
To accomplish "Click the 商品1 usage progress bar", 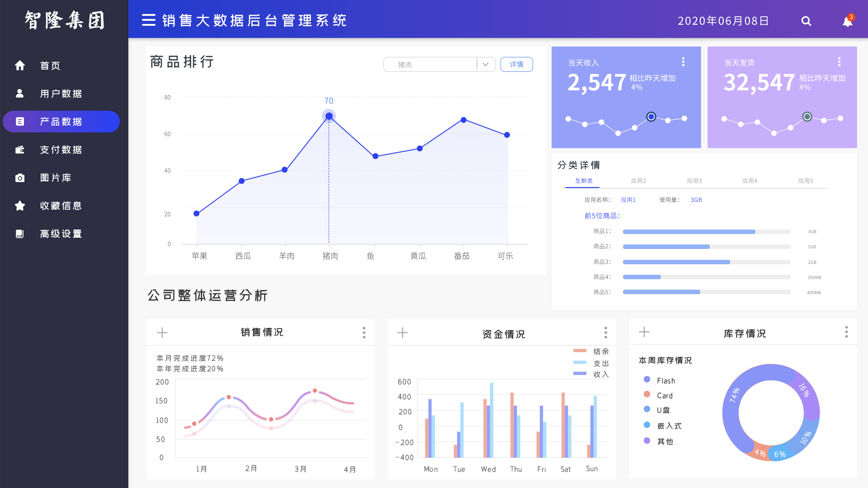I will pyautogui.click(x=706, y=232).
